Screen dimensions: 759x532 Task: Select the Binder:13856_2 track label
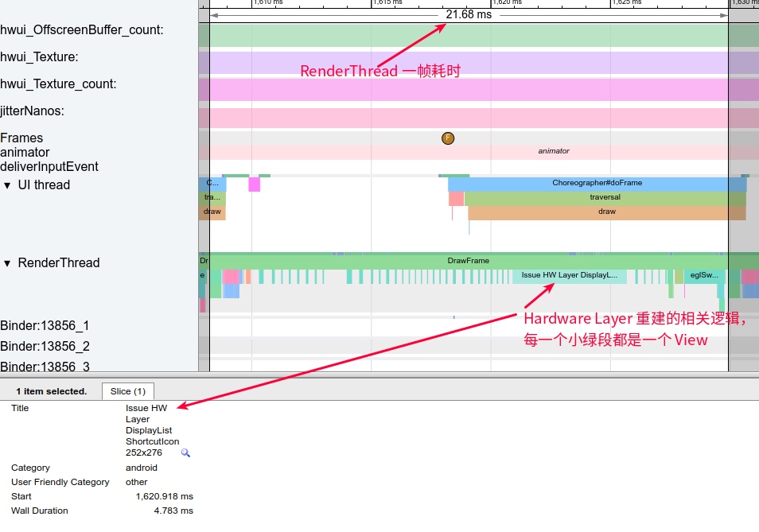click(45, 347)
